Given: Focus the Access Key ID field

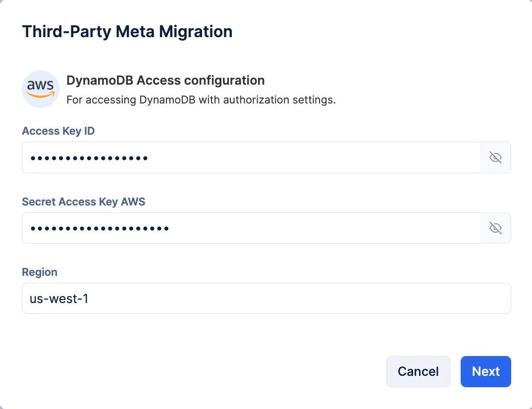Looking at the screenshot, I should click(252, 157).
